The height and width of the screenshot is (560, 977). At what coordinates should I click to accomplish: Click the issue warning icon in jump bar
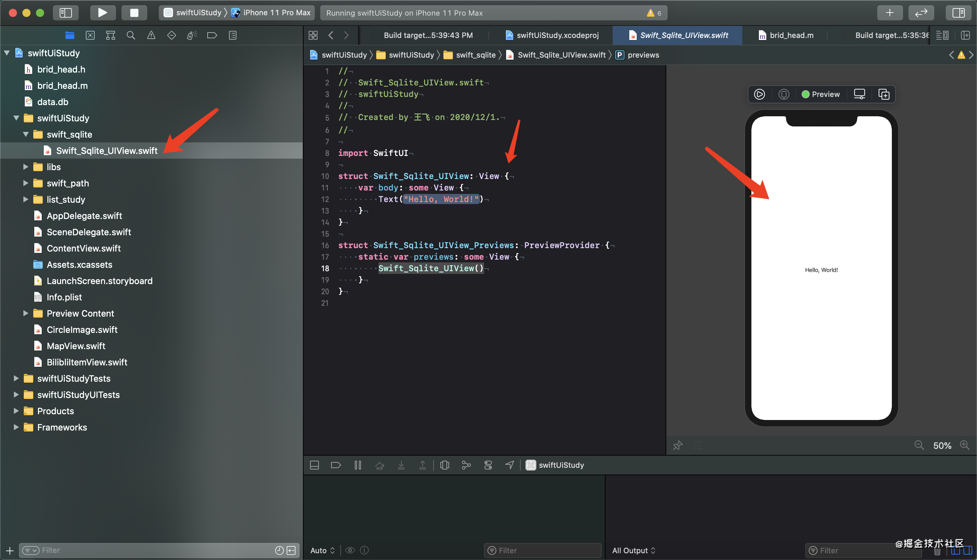(x=961, y=55)
